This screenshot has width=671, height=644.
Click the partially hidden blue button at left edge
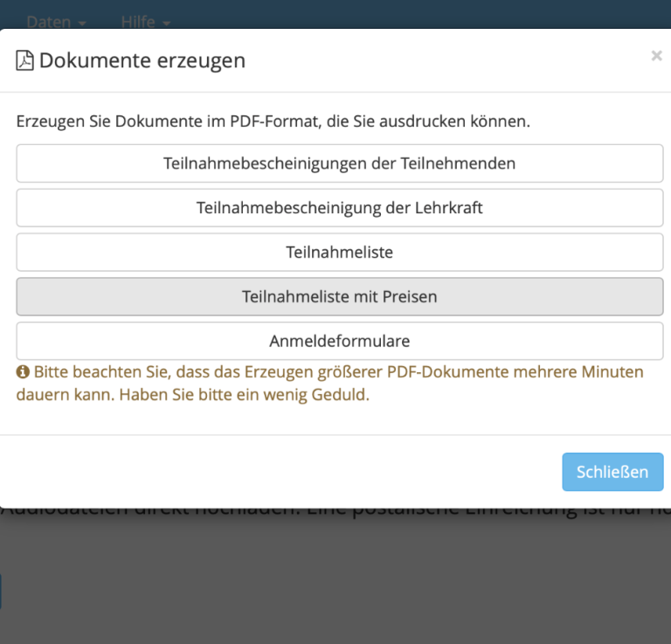1,591
